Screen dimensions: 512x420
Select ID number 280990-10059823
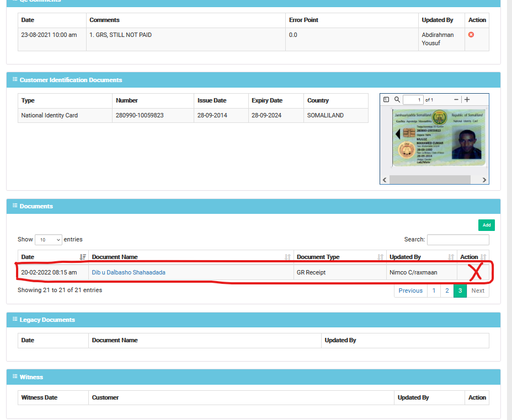pyautogui.click(x=140, y=115)
